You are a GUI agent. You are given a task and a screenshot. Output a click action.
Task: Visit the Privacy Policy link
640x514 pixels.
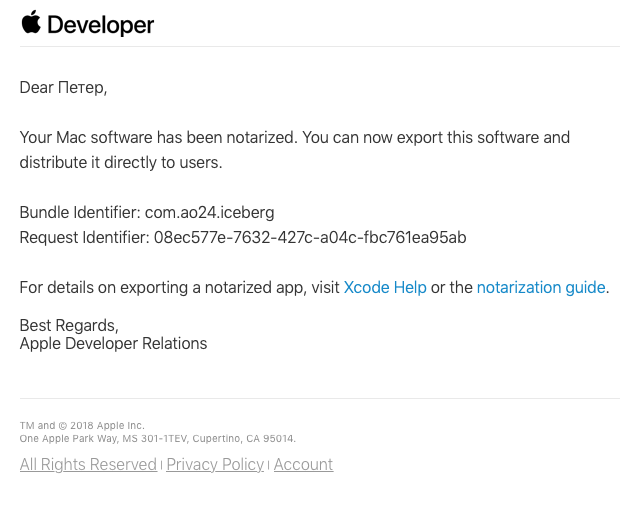point(215,465)
